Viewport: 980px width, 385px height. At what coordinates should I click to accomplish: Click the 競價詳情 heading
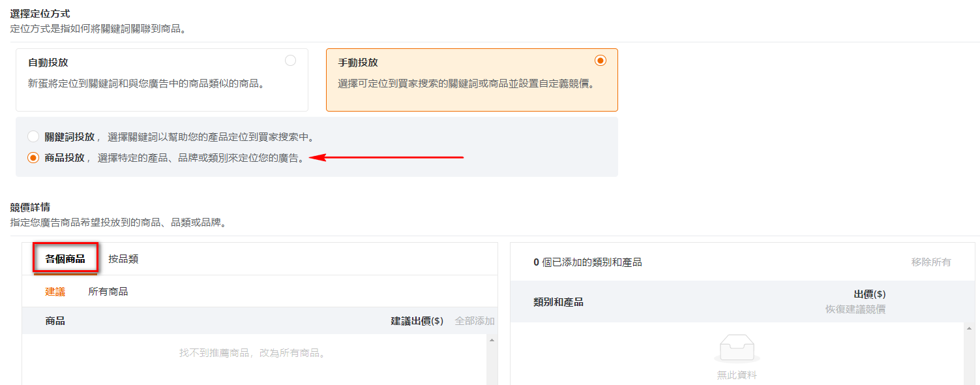pos(30,207)
